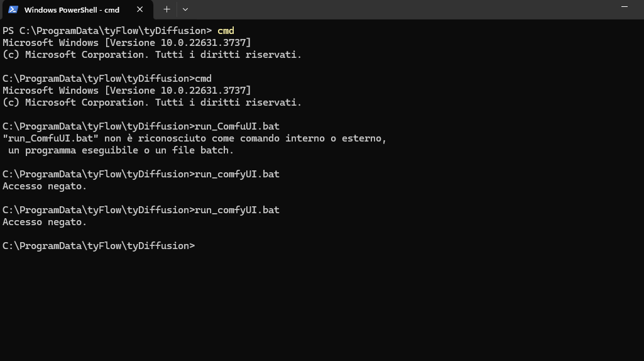Click the mistyped run_ComfuUI.bat command after the prompt
The height and width of the screenshot is (361, 644).
point(237,126)
